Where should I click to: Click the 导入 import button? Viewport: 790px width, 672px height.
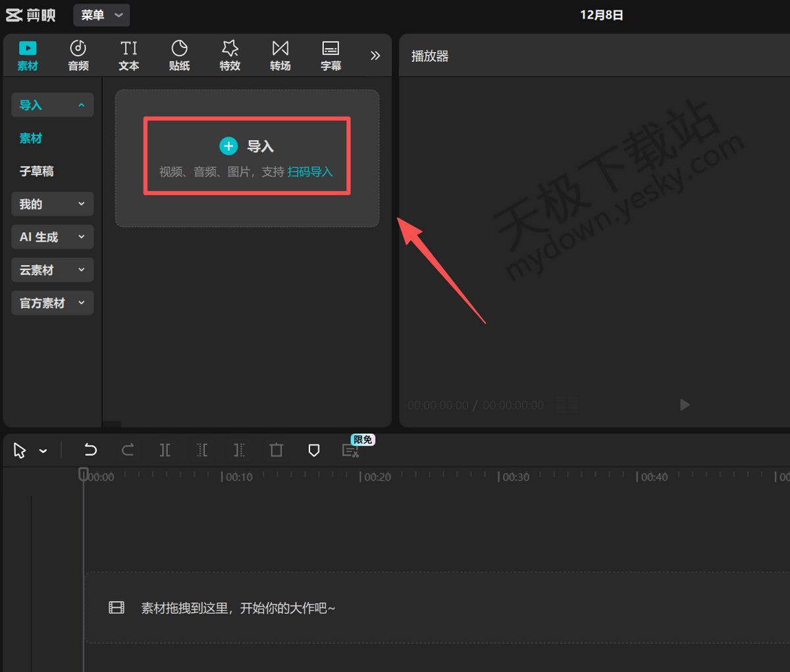[x=247, y=147]
